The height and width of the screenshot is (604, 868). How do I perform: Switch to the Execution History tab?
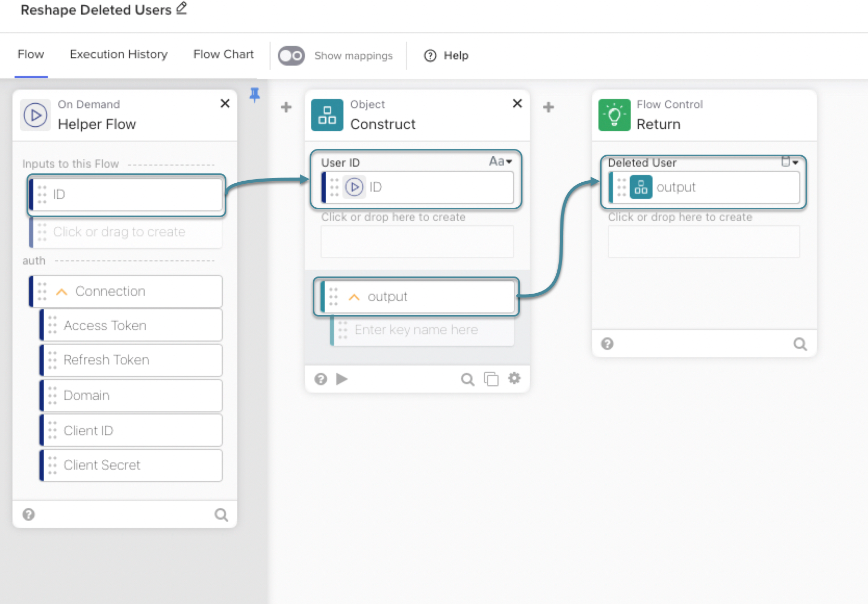(119, 55)
